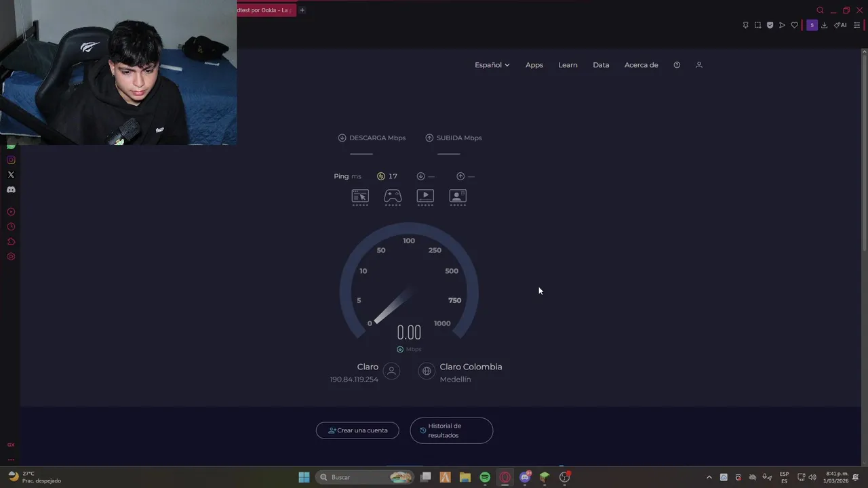868x488 pixels.
Task: Click the speed gauge readout 0.00
Action: [409, 332]
